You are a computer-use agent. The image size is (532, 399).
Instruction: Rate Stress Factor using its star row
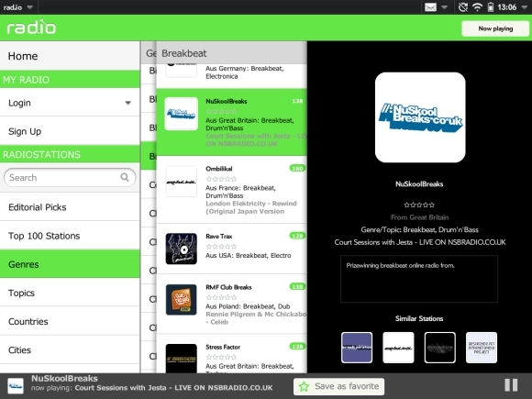222,357
